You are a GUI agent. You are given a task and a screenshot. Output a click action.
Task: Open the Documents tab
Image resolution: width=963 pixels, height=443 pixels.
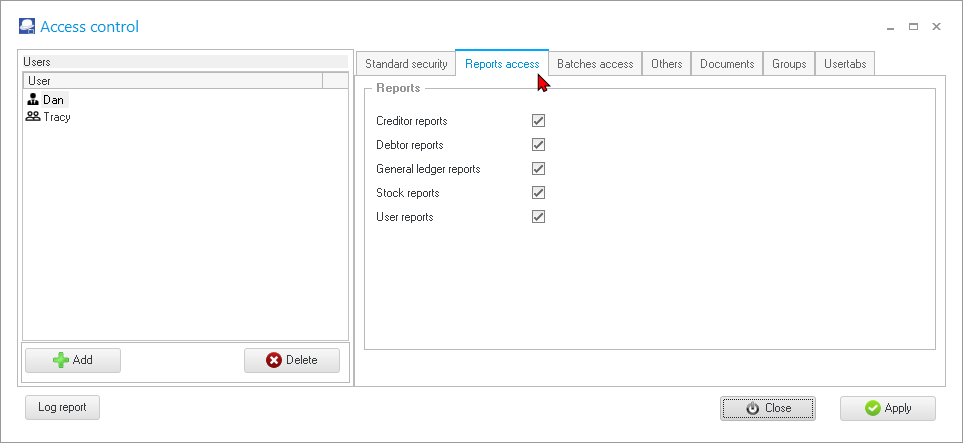point(727,64)
